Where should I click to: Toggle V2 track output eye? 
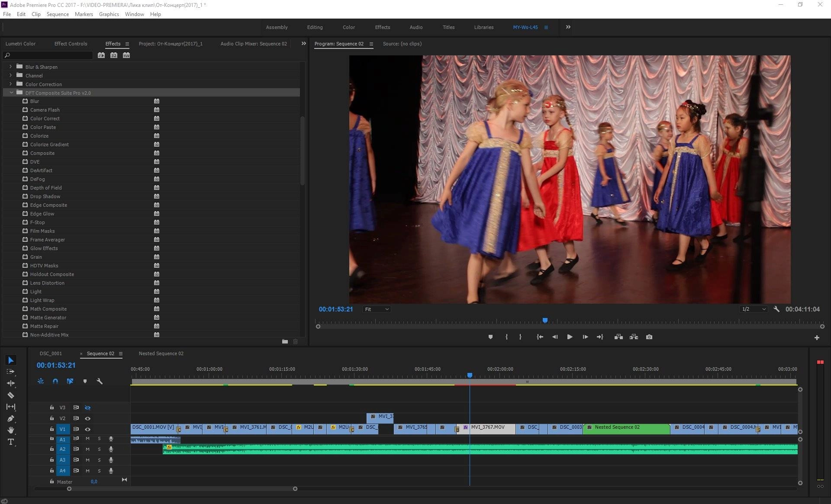(x=88, y=418)
